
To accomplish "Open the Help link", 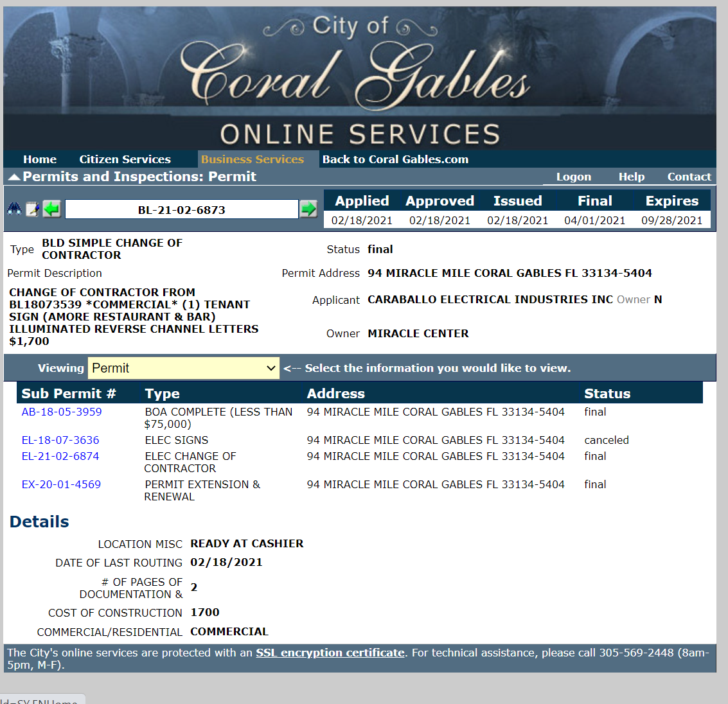I will pos(631,177).
